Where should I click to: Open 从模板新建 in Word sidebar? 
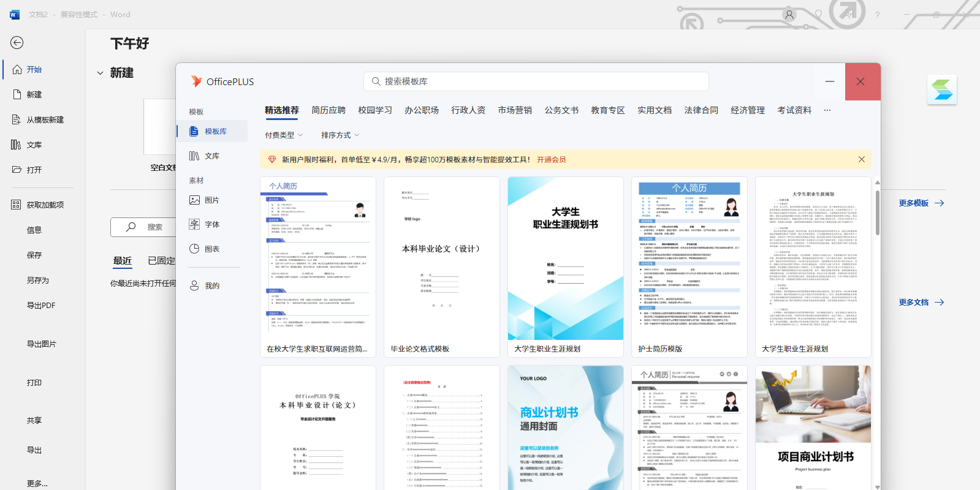coord(45,119)
